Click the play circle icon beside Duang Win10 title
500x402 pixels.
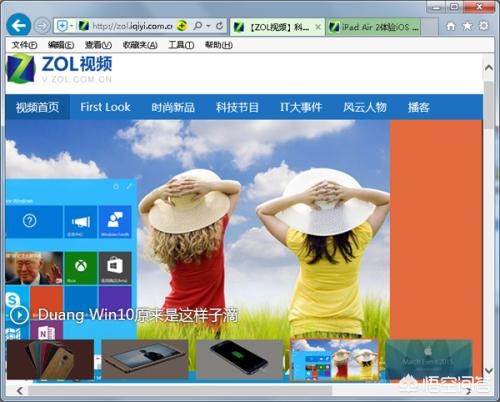(19, 315)
